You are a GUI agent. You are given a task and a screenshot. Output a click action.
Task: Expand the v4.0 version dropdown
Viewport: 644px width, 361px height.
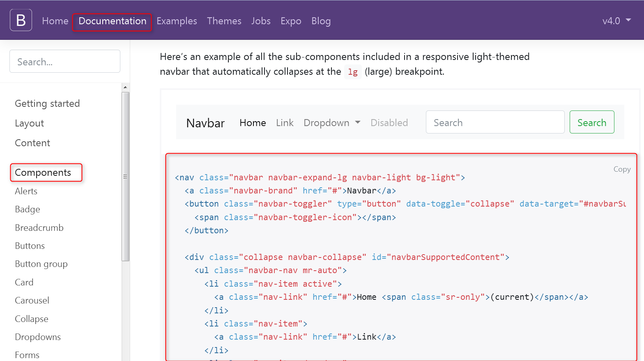coord(616,21)
